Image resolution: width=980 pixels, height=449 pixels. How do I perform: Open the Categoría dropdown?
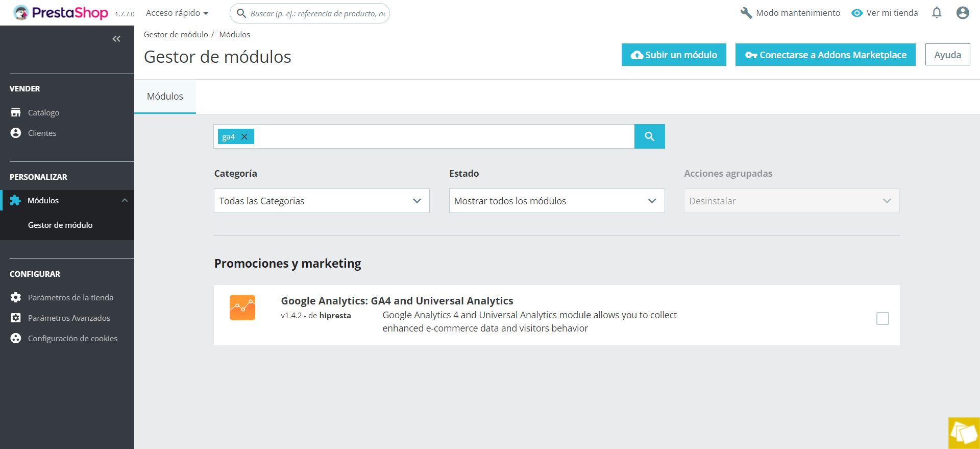pos(322,201)
